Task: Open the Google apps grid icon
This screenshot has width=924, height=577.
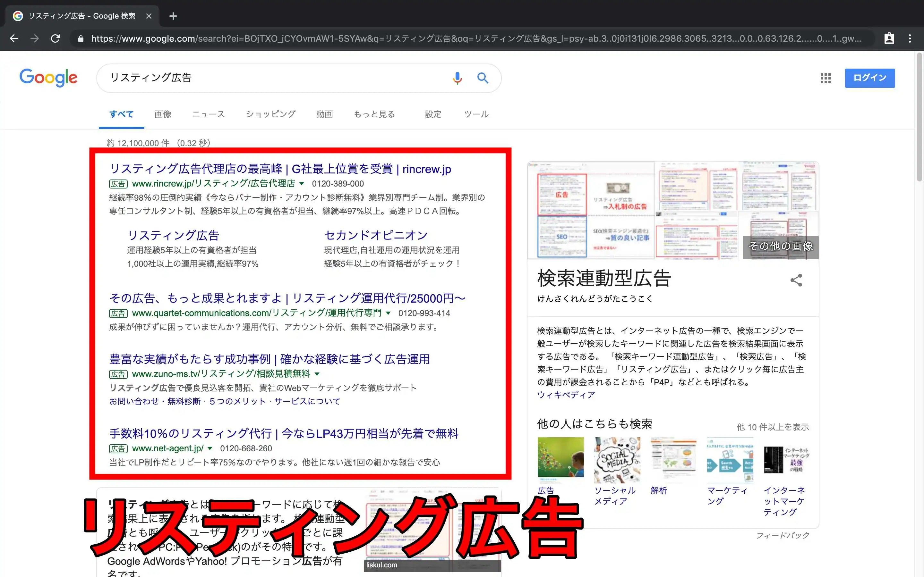Action: (x=825, y=78)
